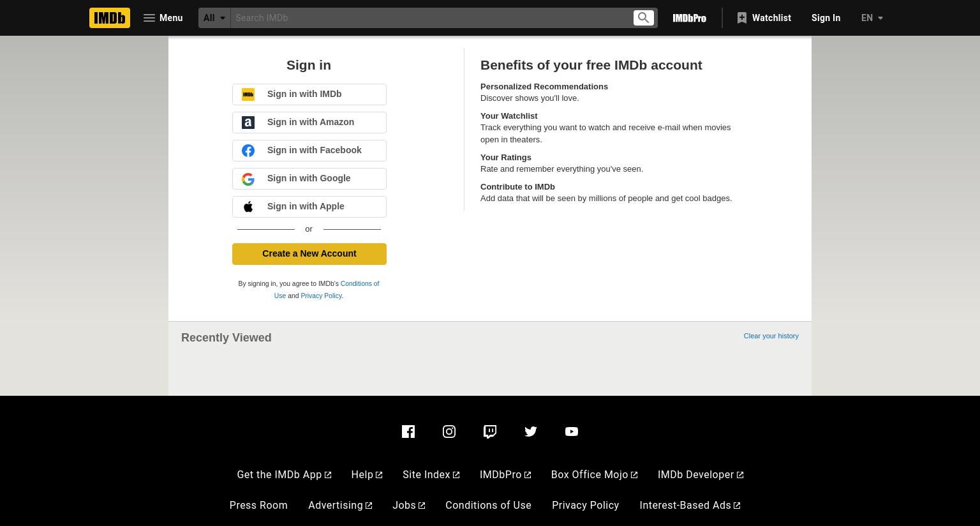The width and height of the screenshot is (980, 526).
Task: Open Press Room link
Action: (258, 506)
